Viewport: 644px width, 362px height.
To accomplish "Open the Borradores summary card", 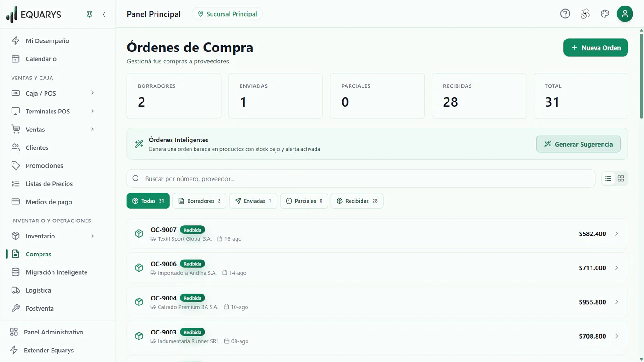I will pos(174,96).
